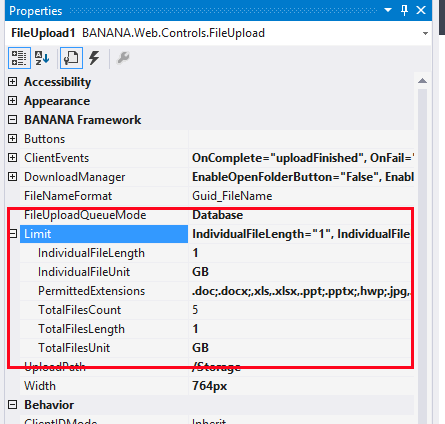Click the Property Pages wrench icon
The height and width of the screenshot is (424, 445).
click(123, 58)
